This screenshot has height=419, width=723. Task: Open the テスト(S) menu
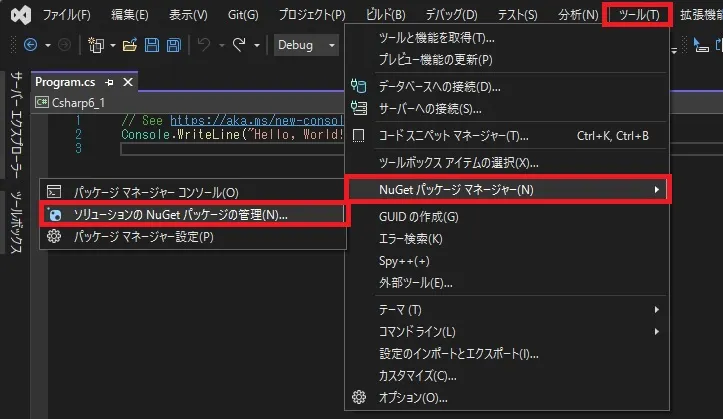pyautogui.click(x=517, y=15)
